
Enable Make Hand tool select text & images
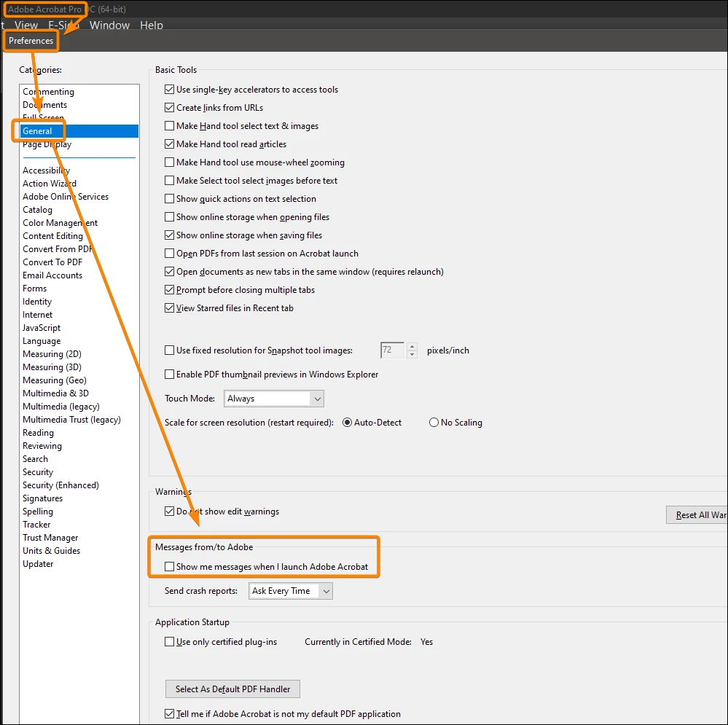[x=170, y=126]
